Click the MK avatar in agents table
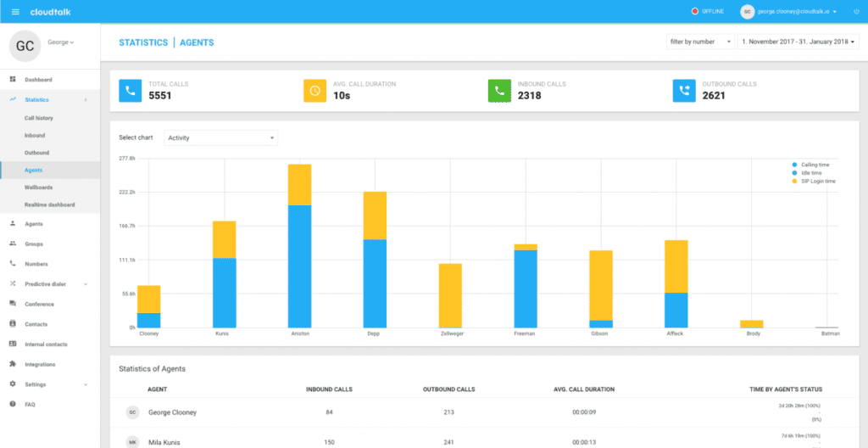868x448 pixels. click(132, 442)
